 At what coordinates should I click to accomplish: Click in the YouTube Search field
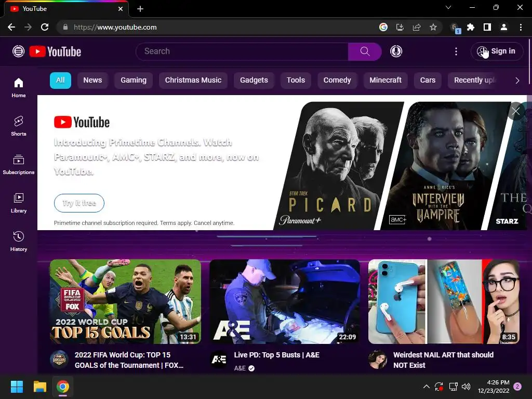coord(242,51)
